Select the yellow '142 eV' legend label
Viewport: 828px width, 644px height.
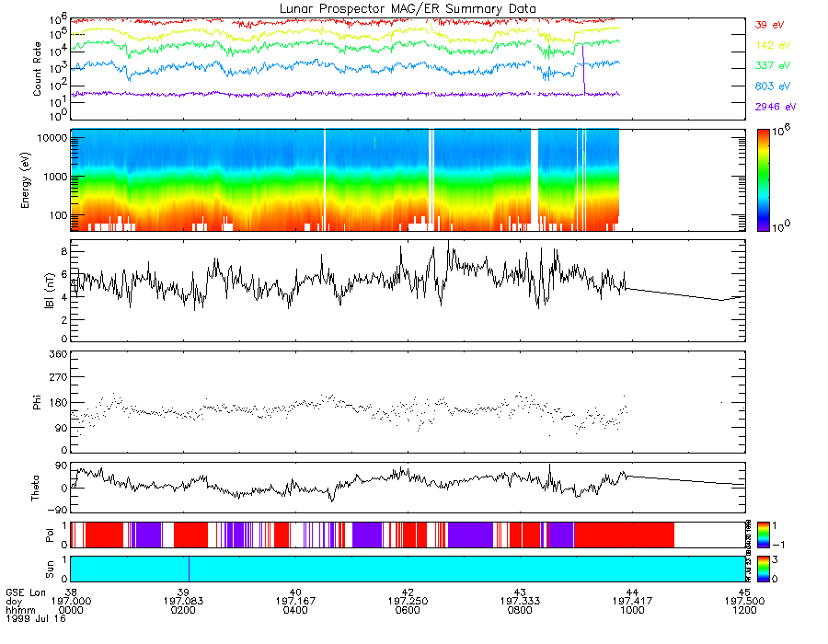(x=773, y=45)
